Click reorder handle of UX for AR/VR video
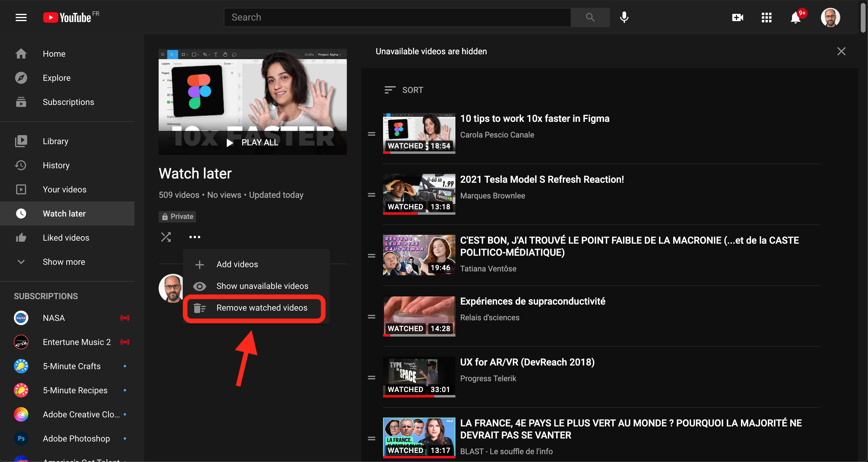This screenshot has width=868, height=462. 371,378
